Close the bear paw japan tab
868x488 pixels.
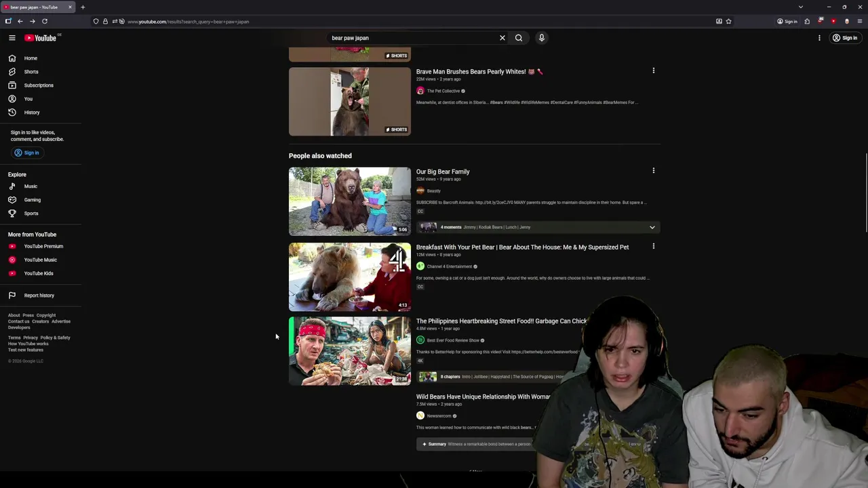click(70, 7)
